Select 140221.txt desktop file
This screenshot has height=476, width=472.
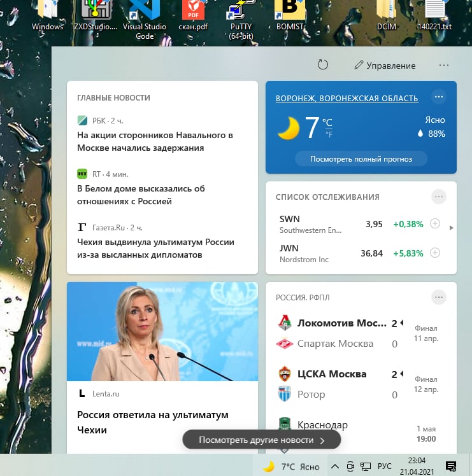pyautogui.click(x=434, y=15)
